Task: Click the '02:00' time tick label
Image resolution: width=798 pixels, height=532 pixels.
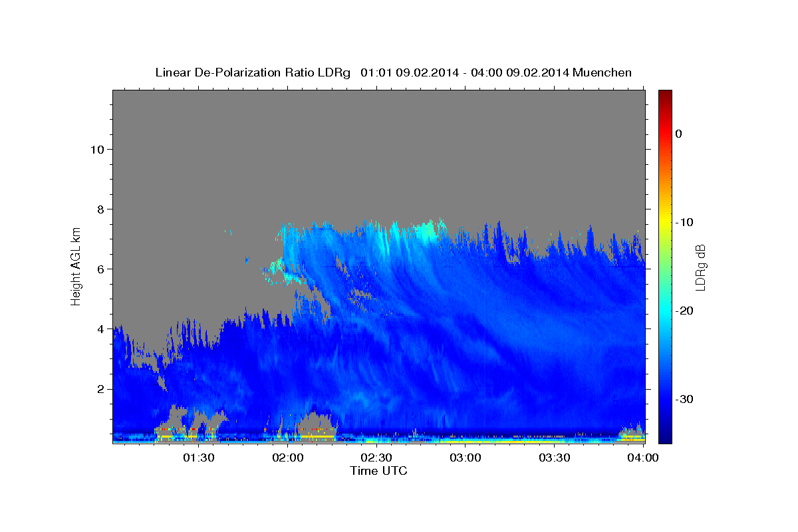Action: pos(288,458)
